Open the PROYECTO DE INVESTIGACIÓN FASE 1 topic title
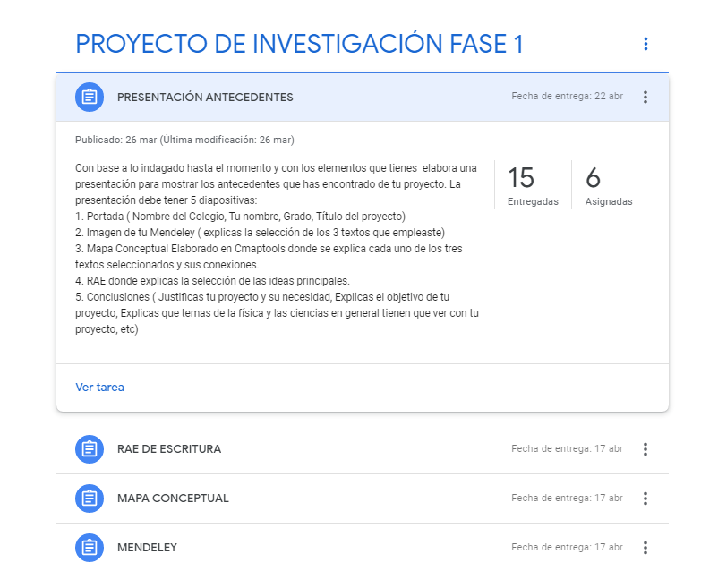Viewport: 718px width, 588px height. pos(299,44)
